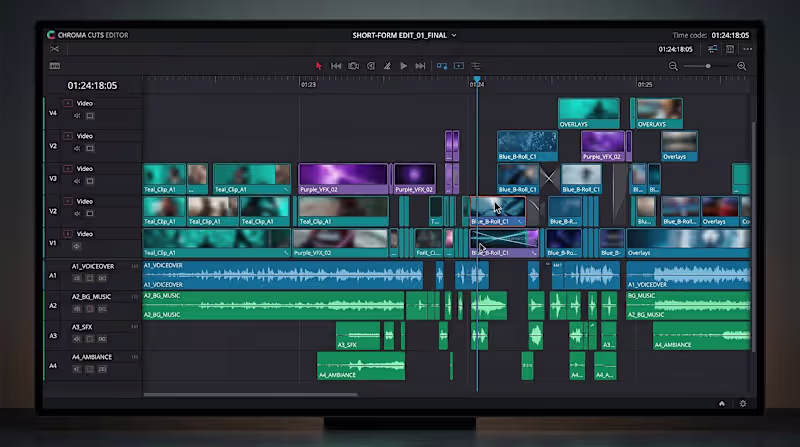Click the 01:23 mark on the time ruler
The width and height of the screenshot is (800, 447).
pos(308,85)
